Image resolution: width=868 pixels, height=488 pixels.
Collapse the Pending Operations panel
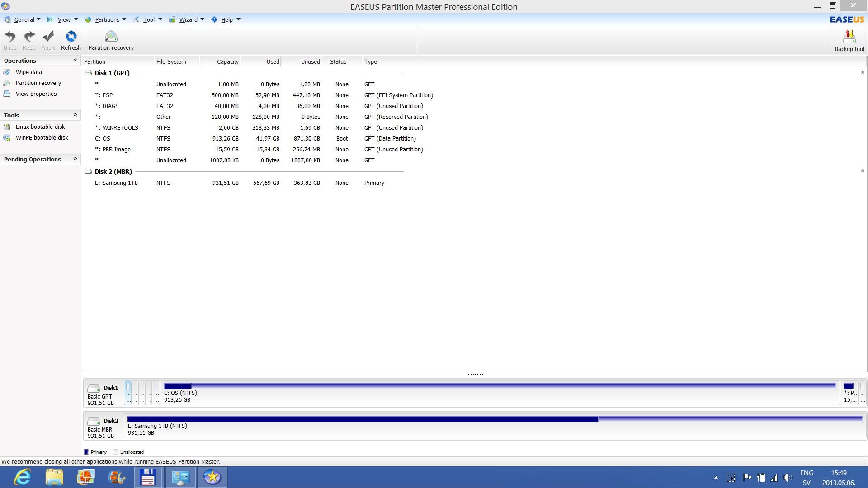(x=75, y=159)
